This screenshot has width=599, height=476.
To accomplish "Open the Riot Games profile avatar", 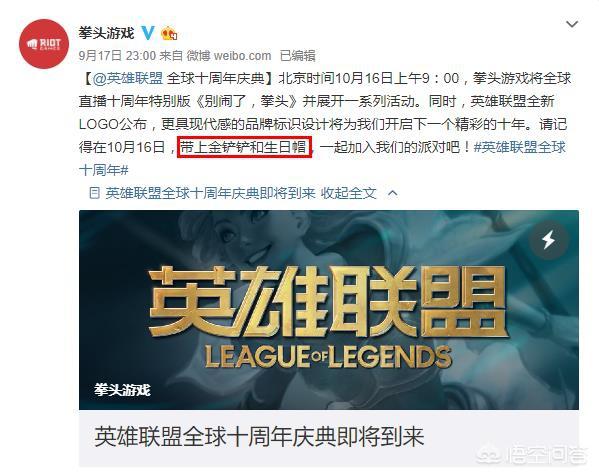I will pos(44,44).
